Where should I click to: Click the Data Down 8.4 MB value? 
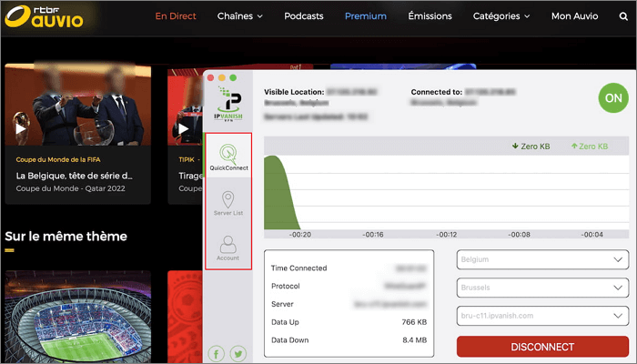414,340
